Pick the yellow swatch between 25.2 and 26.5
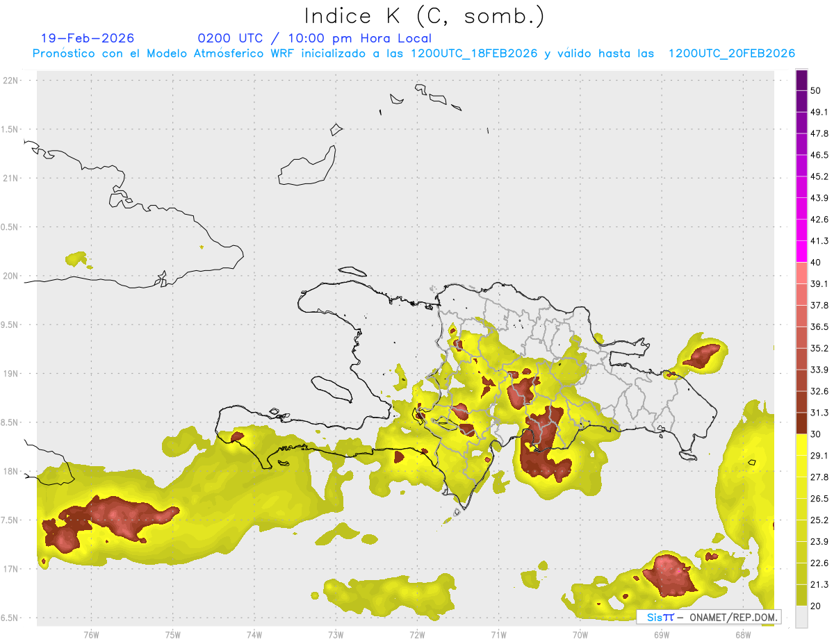Viewport: 834px width, 644px height. 801,509
